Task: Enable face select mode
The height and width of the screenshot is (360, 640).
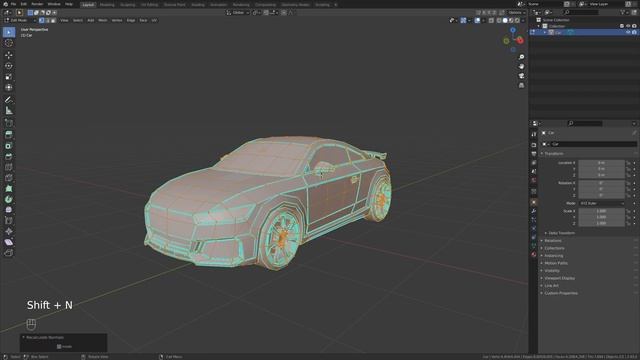Action: (x=53, y=20)
